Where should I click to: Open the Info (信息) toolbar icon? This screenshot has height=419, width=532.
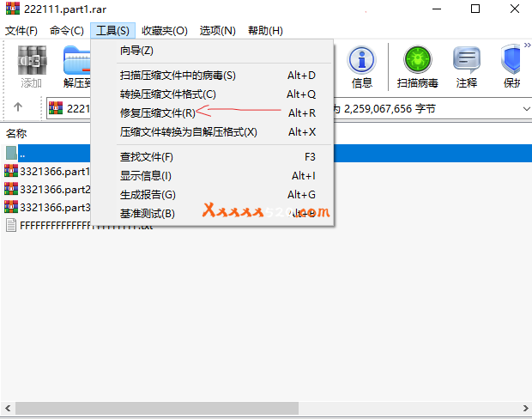click(362, 60)
